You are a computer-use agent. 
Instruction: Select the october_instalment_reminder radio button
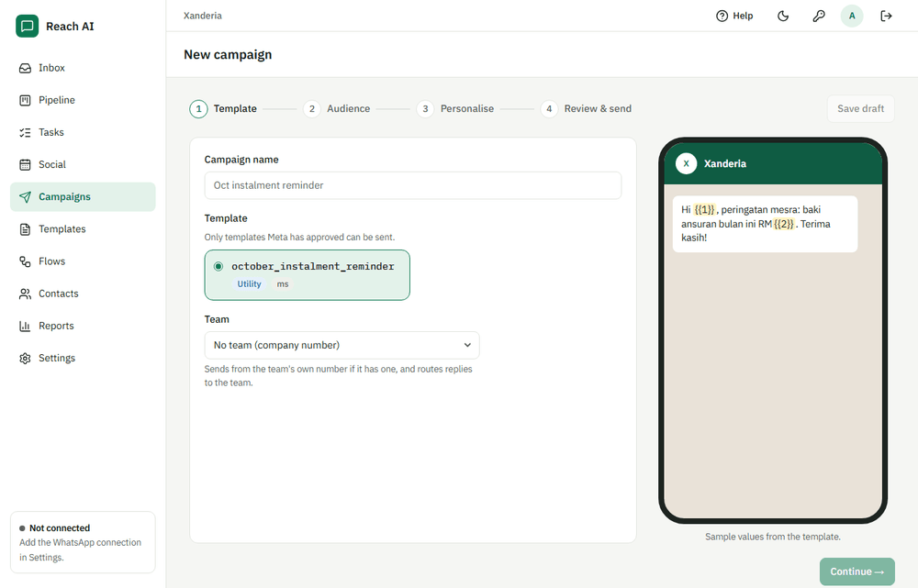click(218, 266)
